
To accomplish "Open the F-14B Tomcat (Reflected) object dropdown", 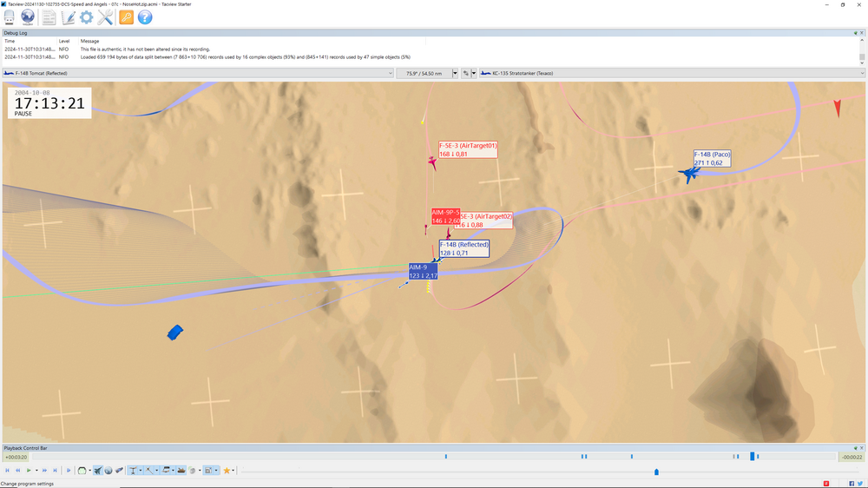I will pos(198,73).
